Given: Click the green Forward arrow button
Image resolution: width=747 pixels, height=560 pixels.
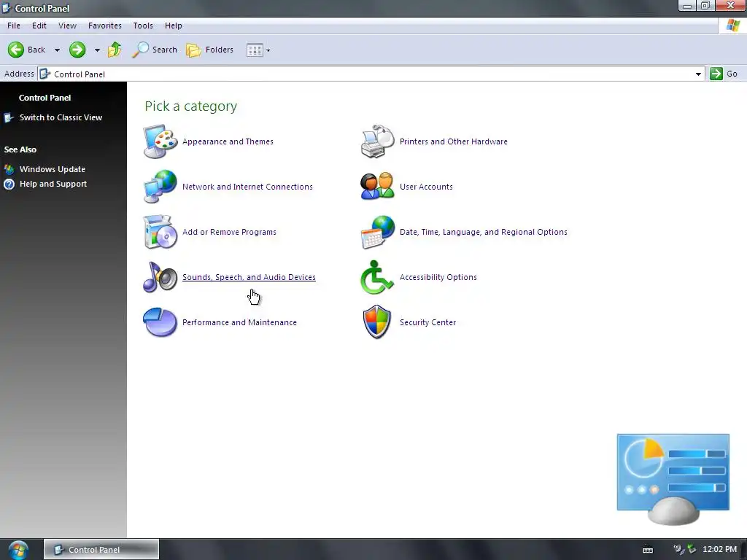Looking at the screenshot, I should click(x=77, y=50).
